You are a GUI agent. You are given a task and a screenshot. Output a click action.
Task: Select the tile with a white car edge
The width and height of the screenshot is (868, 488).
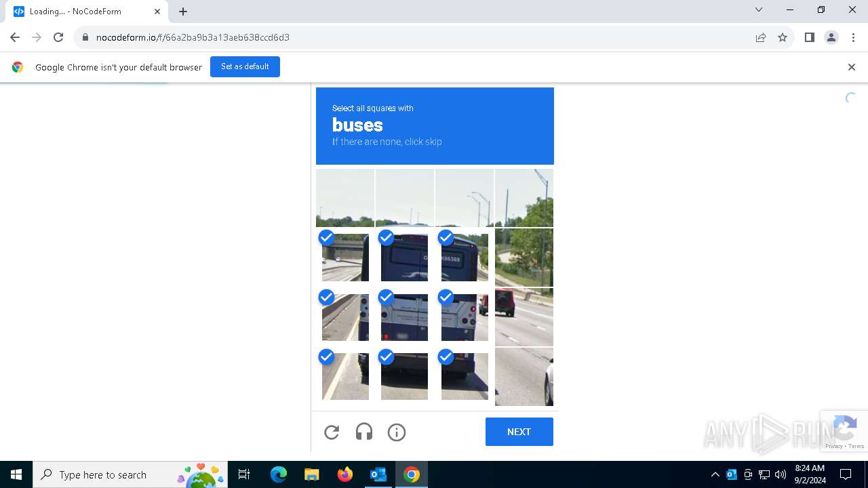point(524,377)
